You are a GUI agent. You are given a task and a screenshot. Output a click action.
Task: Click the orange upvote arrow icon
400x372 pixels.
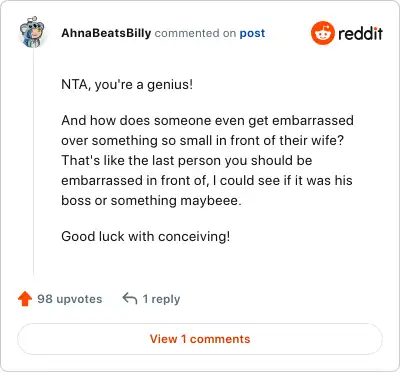point(25,299)
